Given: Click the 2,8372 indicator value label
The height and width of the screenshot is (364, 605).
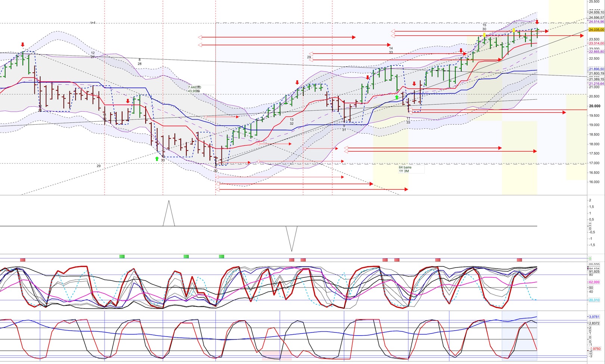Looking at the screenshot, I should point(594,323).
